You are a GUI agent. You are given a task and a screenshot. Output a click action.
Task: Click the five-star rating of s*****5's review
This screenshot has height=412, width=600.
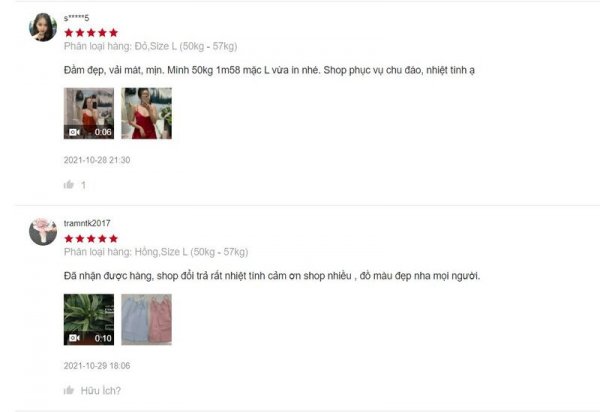point(91,33)
